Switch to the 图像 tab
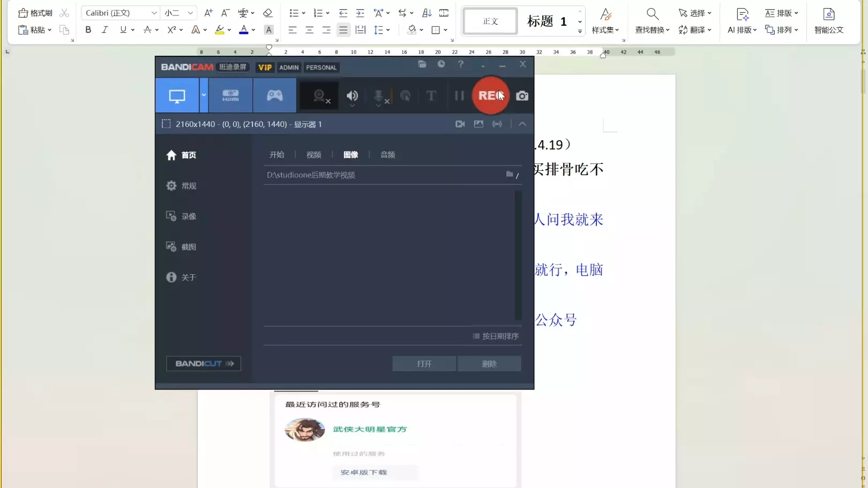868x488 pixels. 351,155
